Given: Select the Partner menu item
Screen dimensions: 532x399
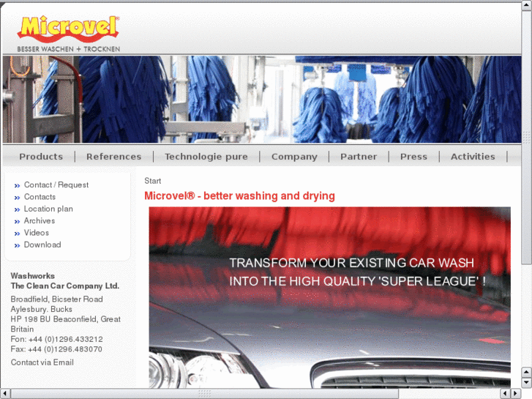Looking at the screenshot, I should coord(359,157).
